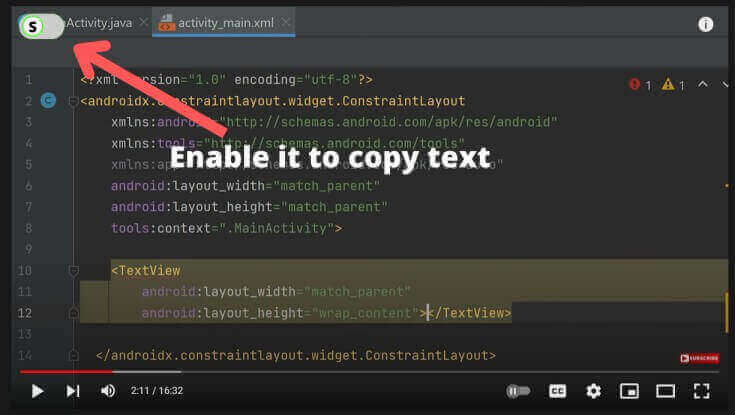Screen dimensions: 735x415
Task: Close the activity_main.xml tab
Action: pyautogui.click(x=285, y=22)
